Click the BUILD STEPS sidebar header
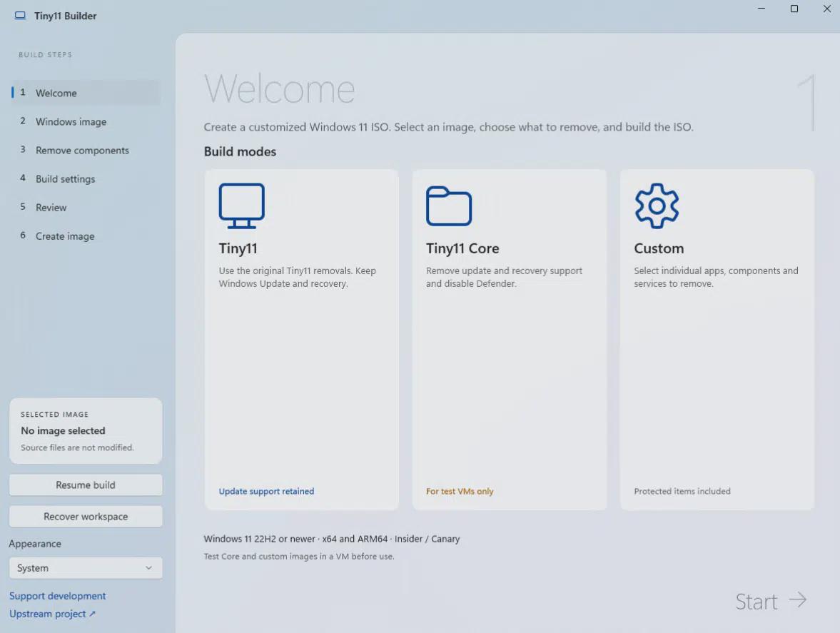840x633 pixels. pos(46,55)
